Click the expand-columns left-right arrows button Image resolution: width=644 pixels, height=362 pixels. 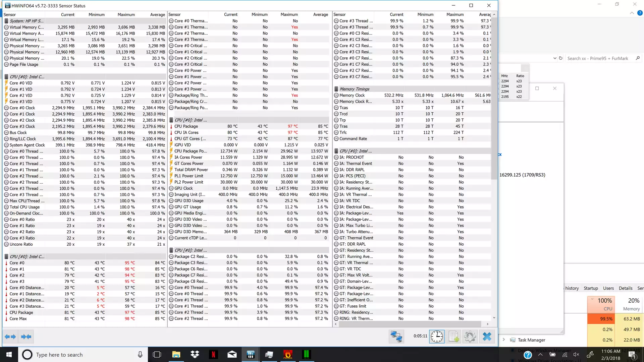(x=10, y=337)
